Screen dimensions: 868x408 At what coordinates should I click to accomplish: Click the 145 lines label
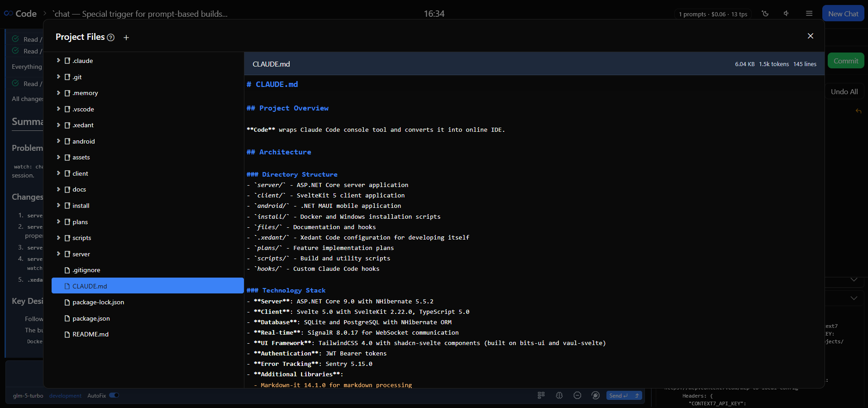pyautogui.click(x=805, y=64)
